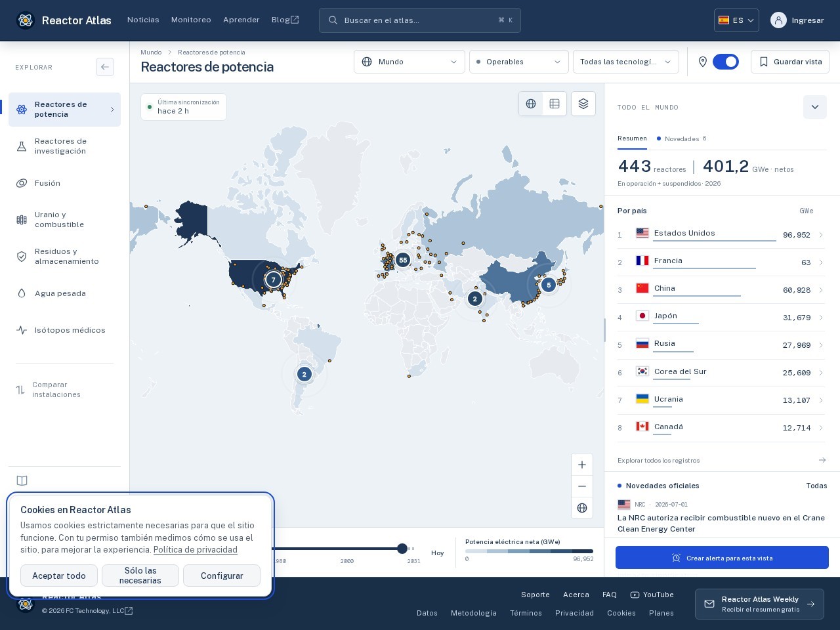Click Aceptar todo cookies button
This screenshot has height=630, width=840.
(x=59, y=576)
